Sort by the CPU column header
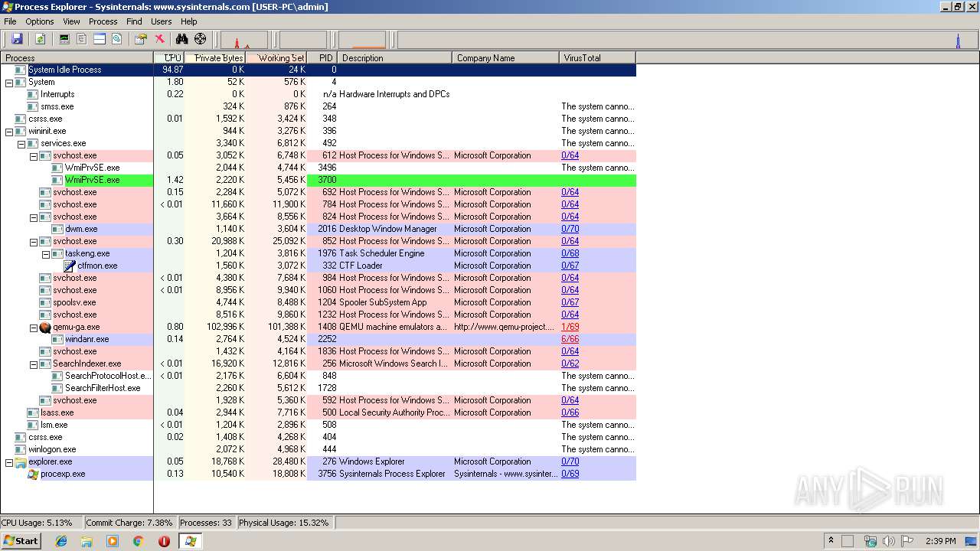Screen dimensions: 980x551 [169, 57]
